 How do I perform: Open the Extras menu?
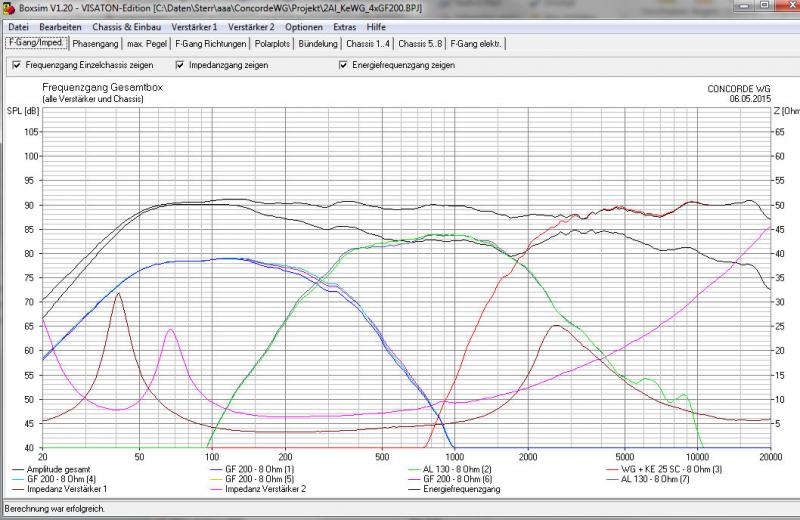[344, 27]
